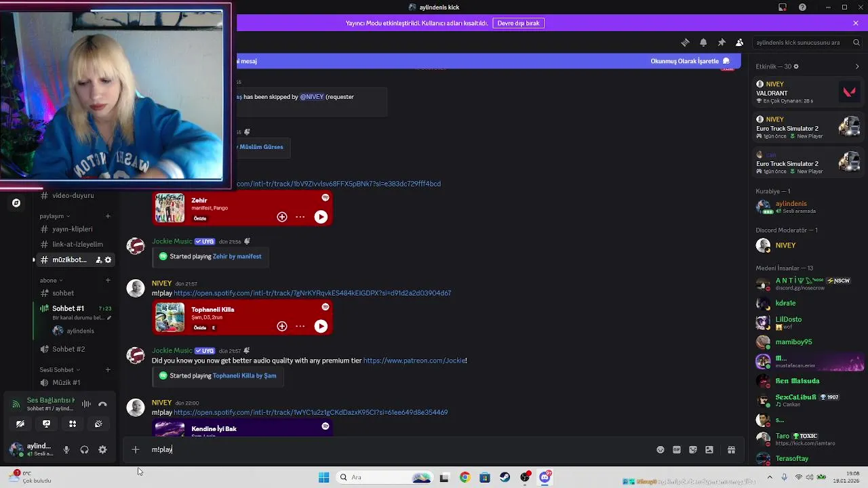868x488 pixels.
Task: Open more options on Zehir track
Action: (300, 217)
